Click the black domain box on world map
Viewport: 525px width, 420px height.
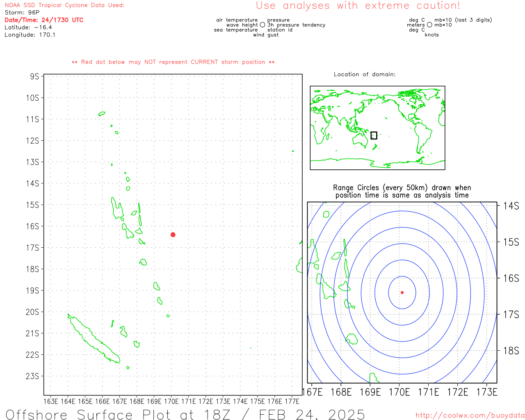[374, 135]
